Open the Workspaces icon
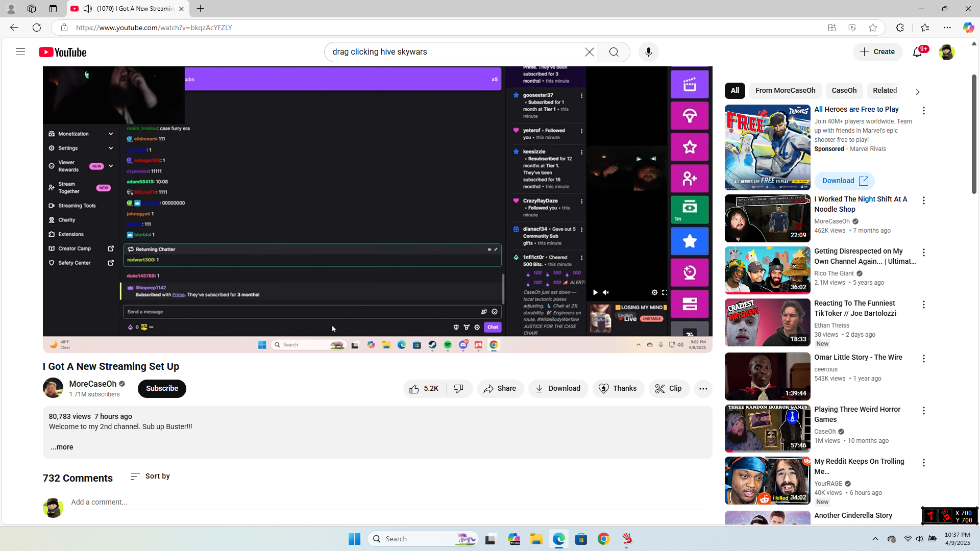The width and height of the screenshot is (980, 551). 32,9
